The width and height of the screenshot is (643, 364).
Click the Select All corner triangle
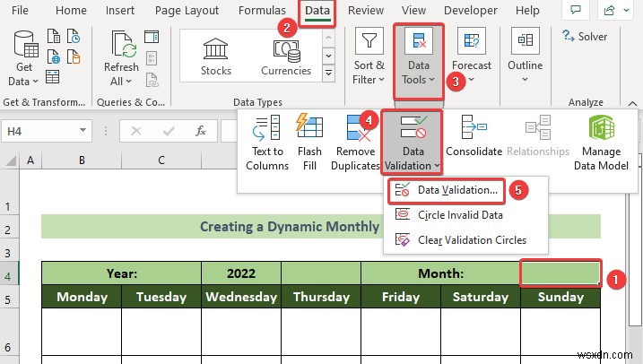(11, 160)
